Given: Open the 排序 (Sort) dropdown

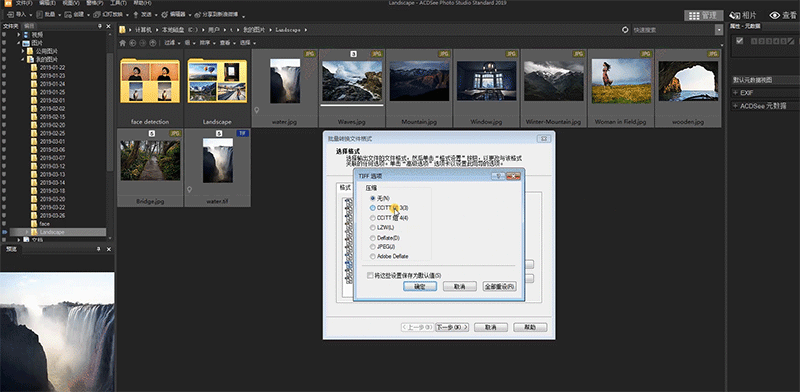Looking at the screenshot, I should tap(207, 43).
